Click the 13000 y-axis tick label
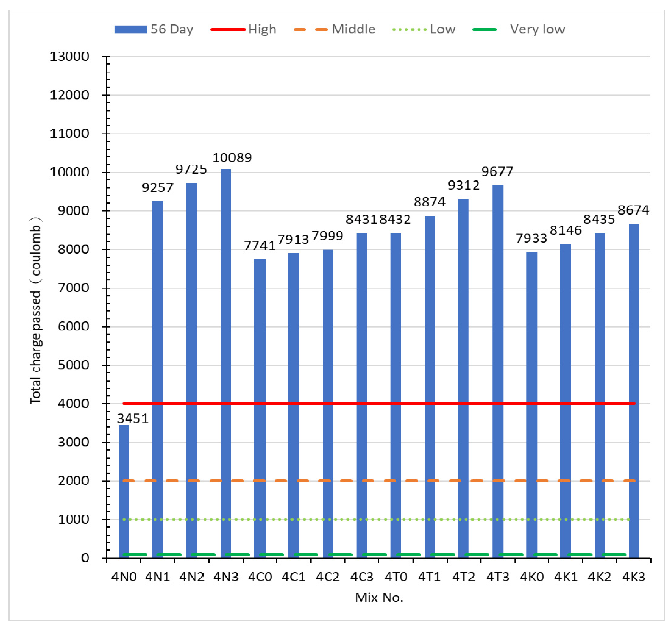672x629 pixels. pos(70,57)
